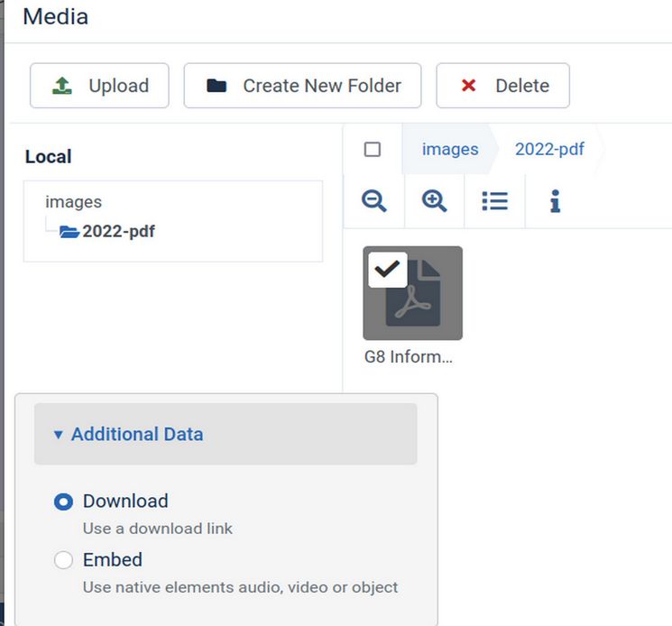Click 'Use native elements audio, video or object'
This screenshot has width=672, height=626.
241,587
